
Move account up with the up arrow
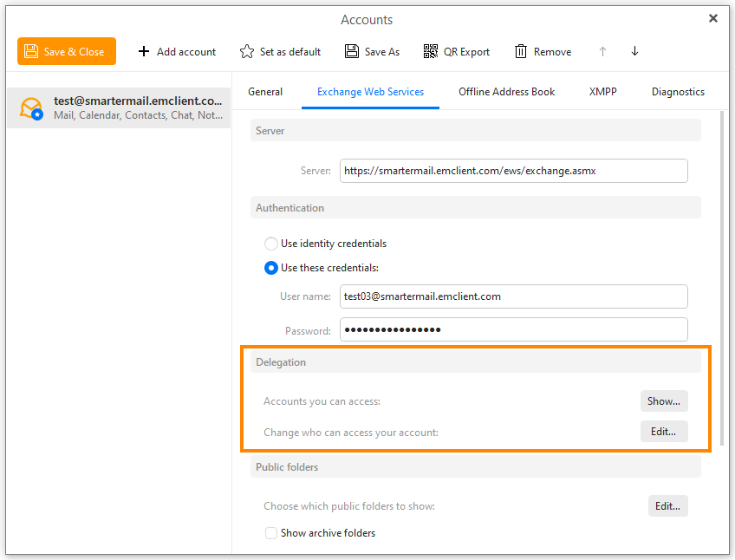pyautogui.click(x=602, y=51)
